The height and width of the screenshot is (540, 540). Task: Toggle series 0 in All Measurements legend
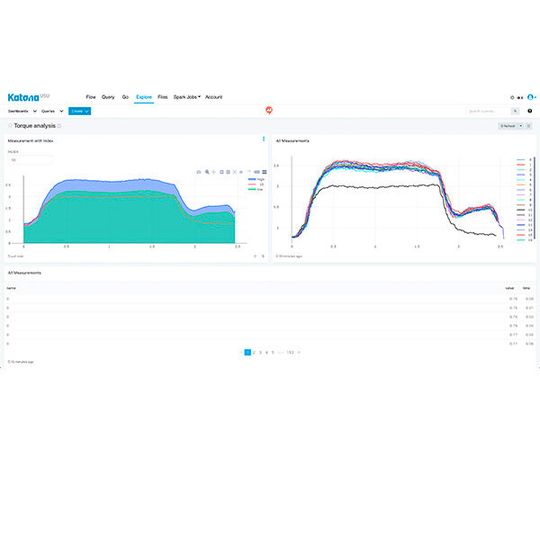click(x=525, y=160)
